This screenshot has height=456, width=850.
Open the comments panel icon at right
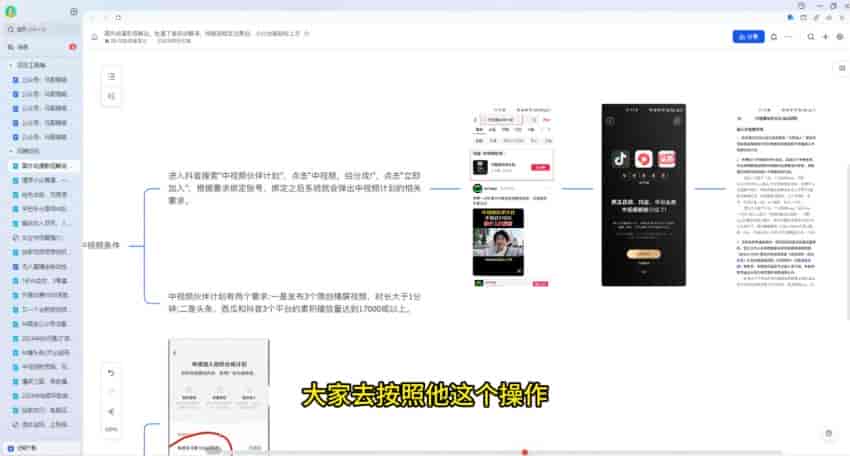[842, 68]
